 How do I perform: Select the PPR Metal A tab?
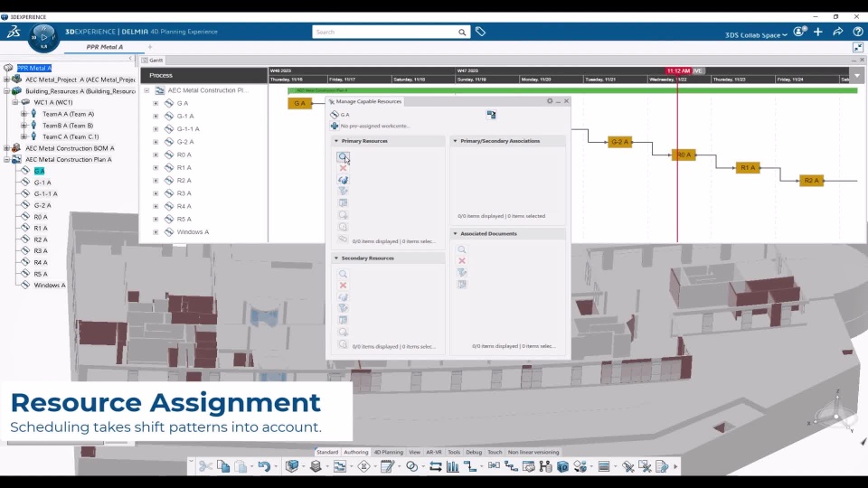pos(105,47)
